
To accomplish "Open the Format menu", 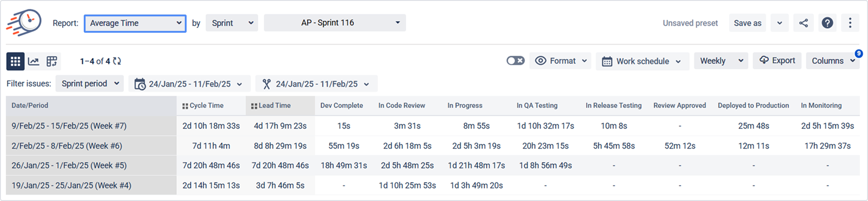I will (561, 61).
